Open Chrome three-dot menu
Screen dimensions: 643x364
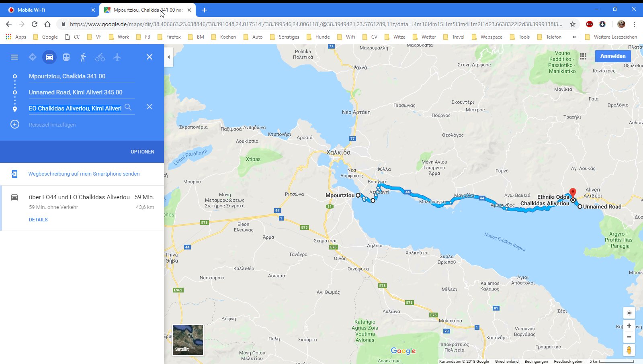[635, 24]
